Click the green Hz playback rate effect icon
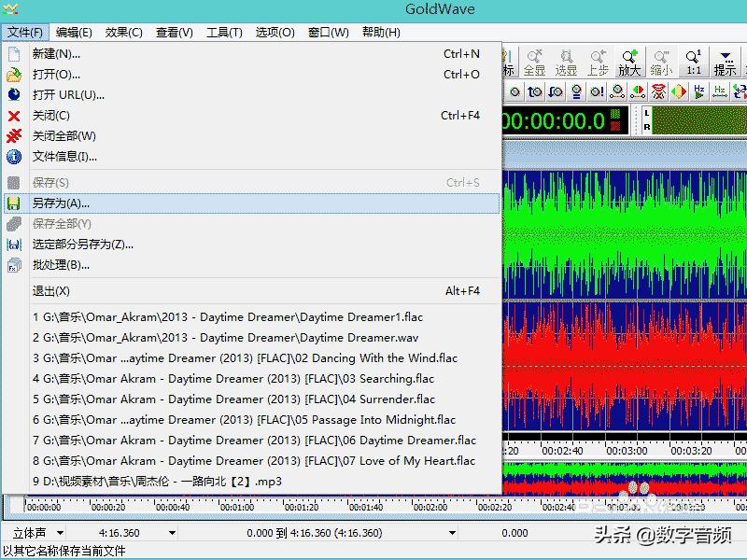This screenshot has width=747, height=560. pyautogui.click(x=700, y=90)
